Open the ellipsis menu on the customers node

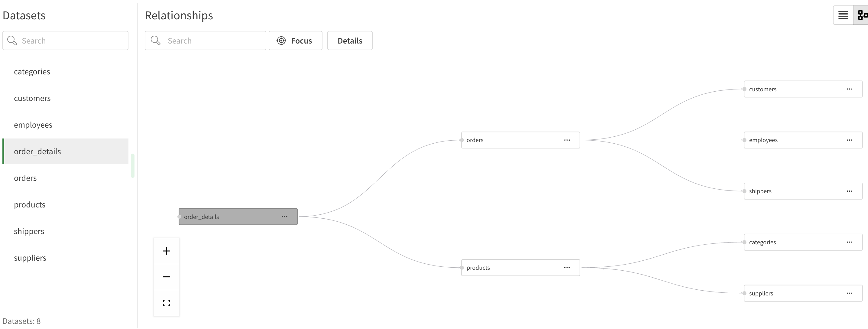coord(850,89)
